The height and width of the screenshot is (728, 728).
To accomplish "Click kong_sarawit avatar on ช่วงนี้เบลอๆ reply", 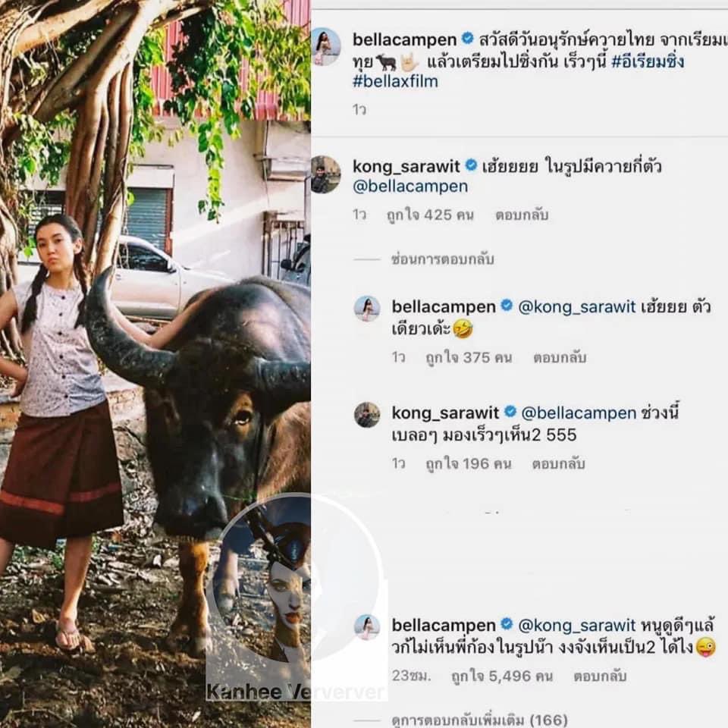I will tap(367, 414).
